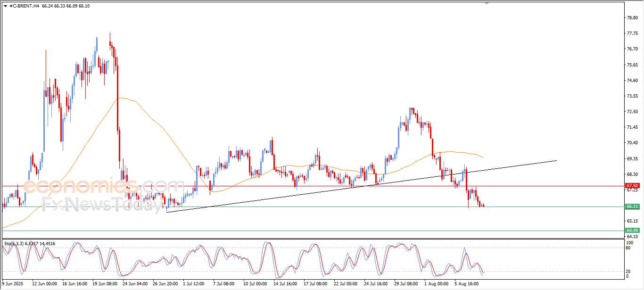Click the 10 Jul 00:00 time label
This screenshot has height=290, width=644.
click(x=256, y=284)
